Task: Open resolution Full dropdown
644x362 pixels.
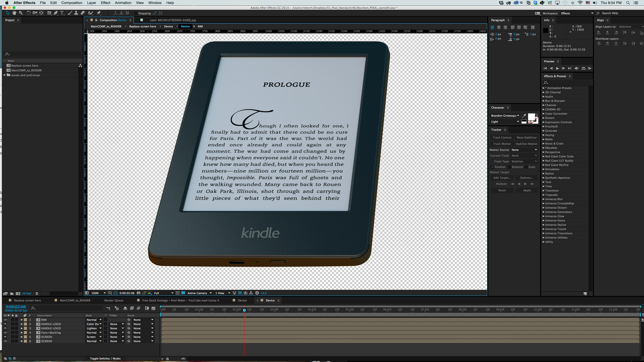Action: pyautogui.click(x=164, y=293)
